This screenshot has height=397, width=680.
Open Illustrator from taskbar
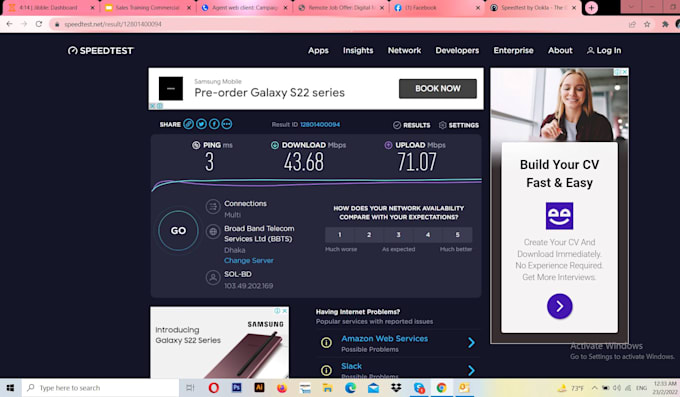[259, 387]
